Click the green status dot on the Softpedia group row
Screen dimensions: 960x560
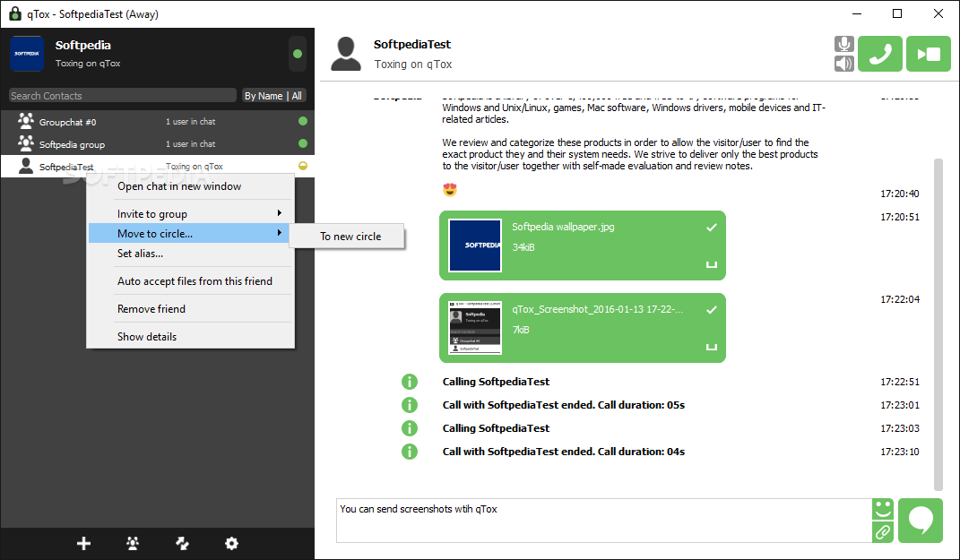tap(302, 144)
